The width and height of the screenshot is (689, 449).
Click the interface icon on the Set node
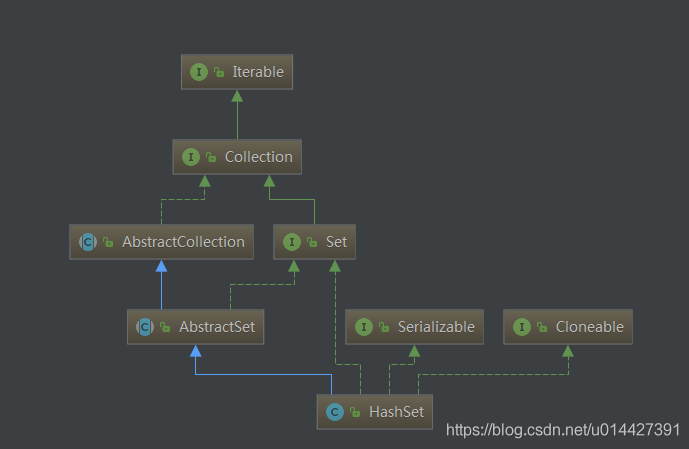pos(292,242)
